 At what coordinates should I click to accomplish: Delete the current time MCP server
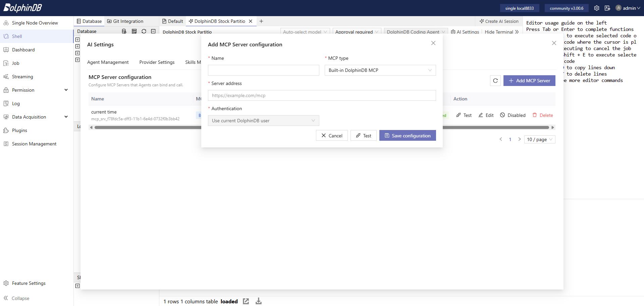point(543,115)
